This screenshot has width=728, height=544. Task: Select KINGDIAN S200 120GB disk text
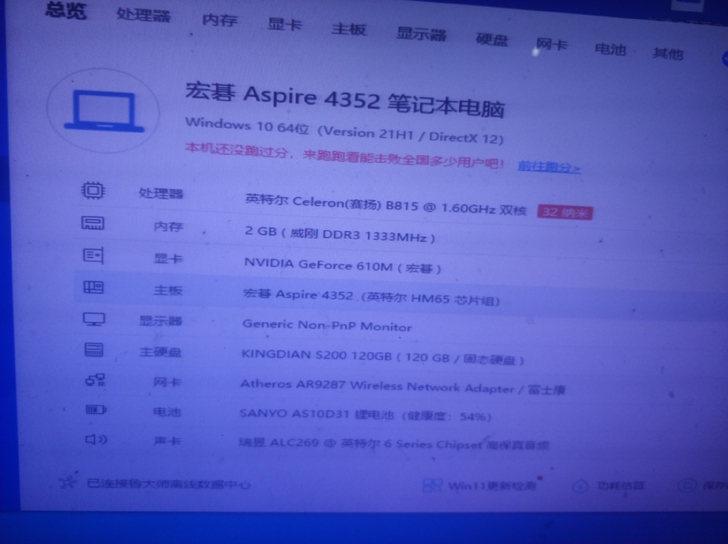pos(383,357)
